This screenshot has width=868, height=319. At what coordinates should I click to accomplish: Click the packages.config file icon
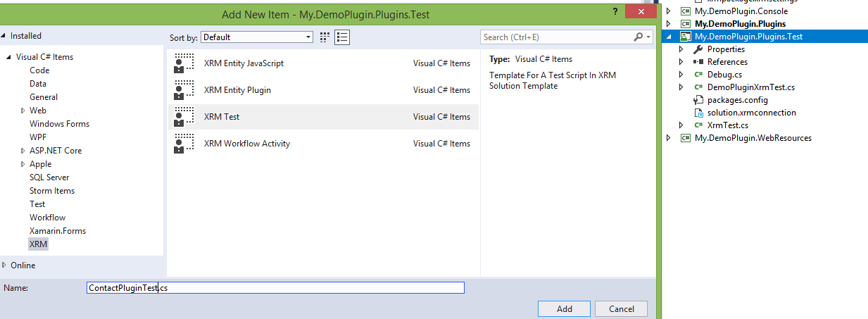(x=698, y=100)
